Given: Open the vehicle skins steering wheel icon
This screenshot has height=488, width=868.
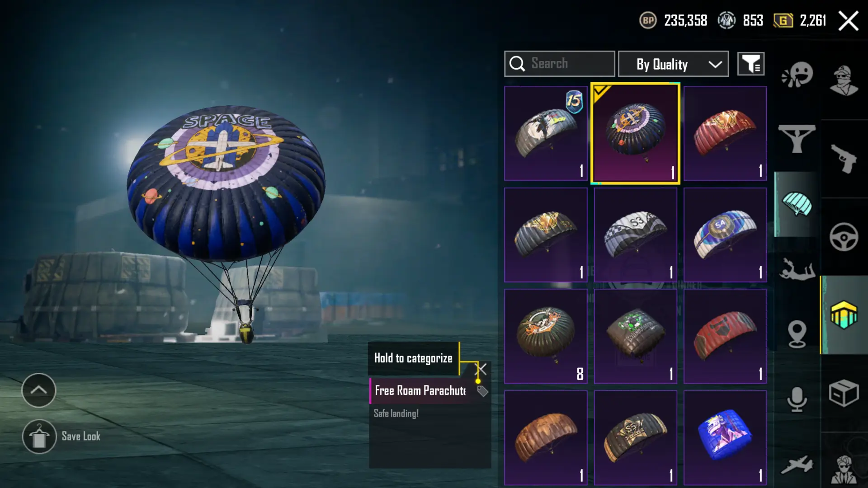Looking at the screenshot, I should 844,237.
